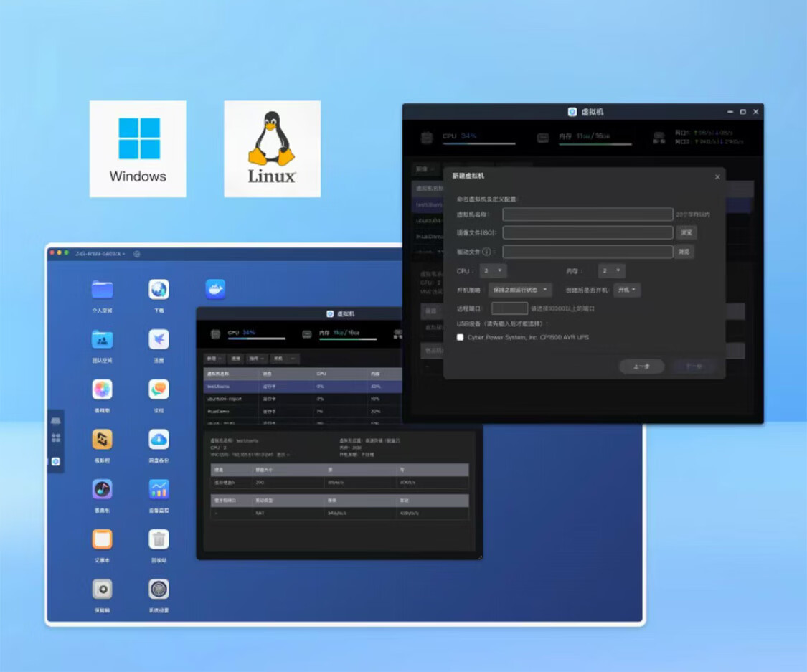Launch the 网盘备份 cloud icon

click(159, 439)
